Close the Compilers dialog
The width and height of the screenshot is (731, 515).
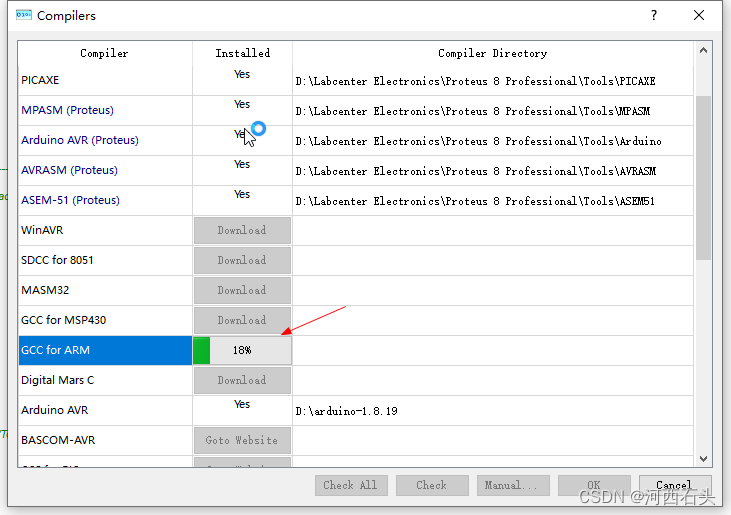pos(699,15)
